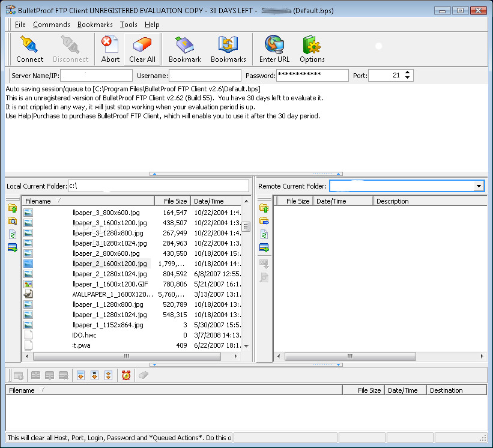Click the Username input field
This screenshot has width=493, height=448.
point(205,76)
